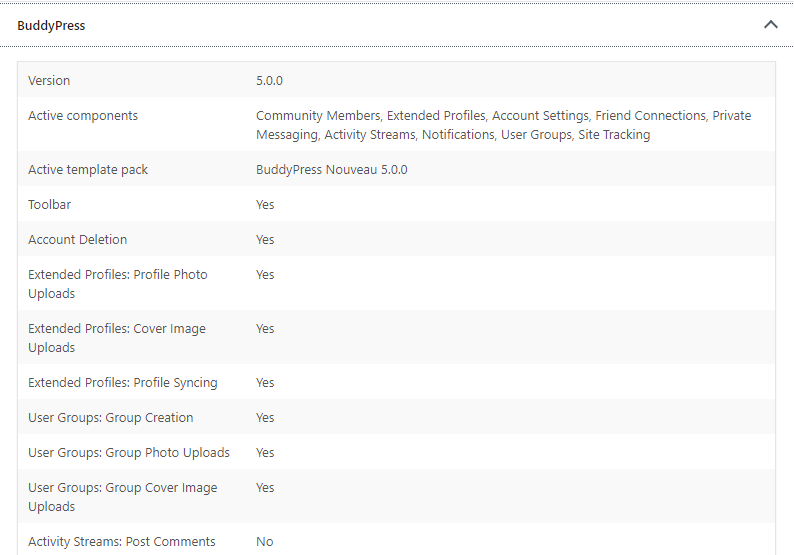Select the version value 5.0.0

tap(269, 81)
